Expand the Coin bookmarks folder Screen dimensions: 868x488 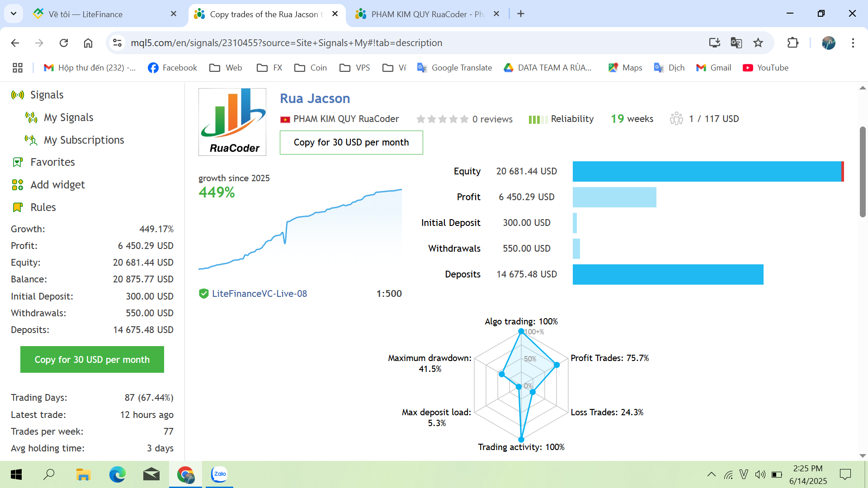pos(310,68)
